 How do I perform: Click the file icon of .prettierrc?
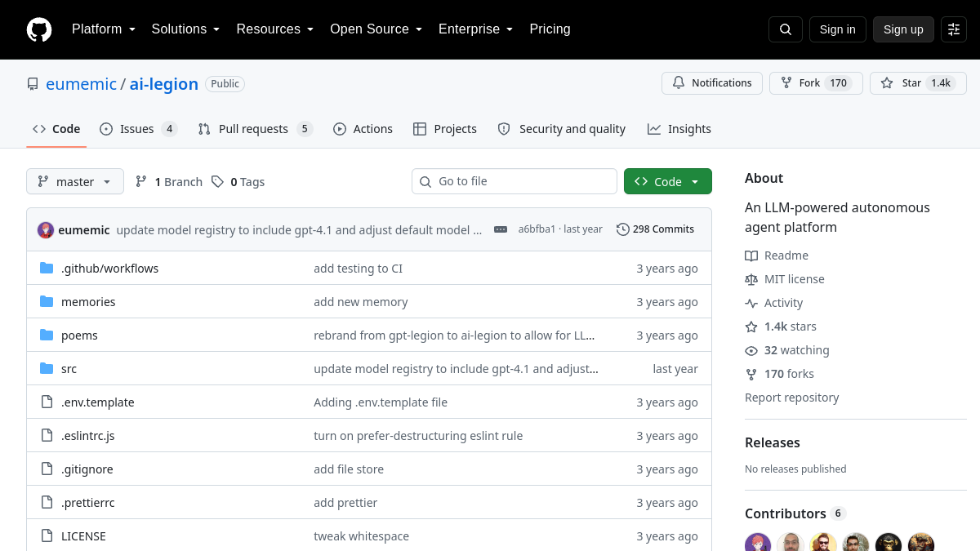tap(47, 503)
